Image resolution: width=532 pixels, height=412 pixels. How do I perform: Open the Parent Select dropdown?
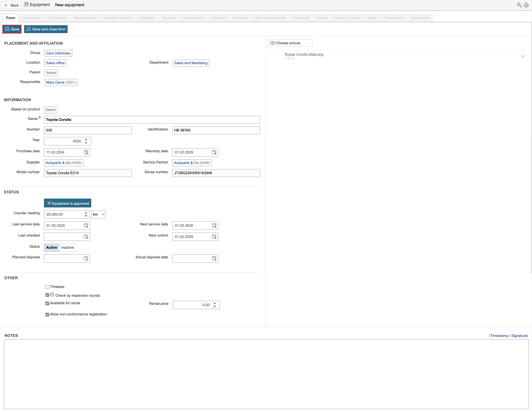click(51, 73)
